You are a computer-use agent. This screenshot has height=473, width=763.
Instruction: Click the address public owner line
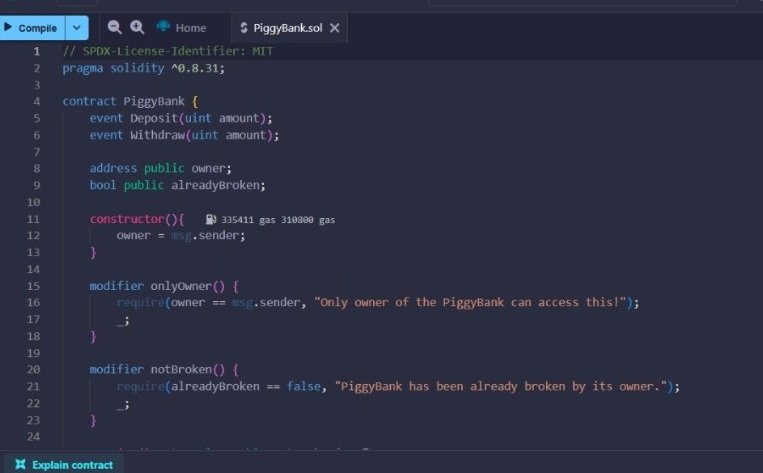[x=161, y=168]
